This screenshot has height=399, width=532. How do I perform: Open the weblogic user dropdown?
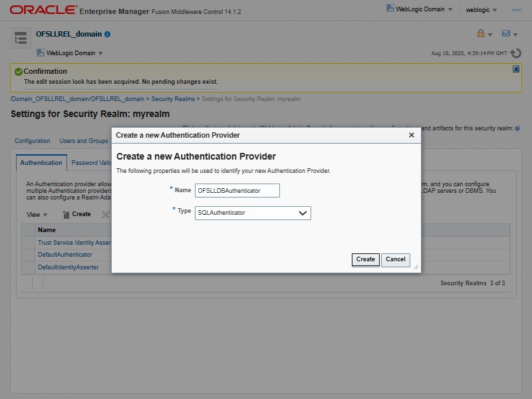(x=481, y=10)
